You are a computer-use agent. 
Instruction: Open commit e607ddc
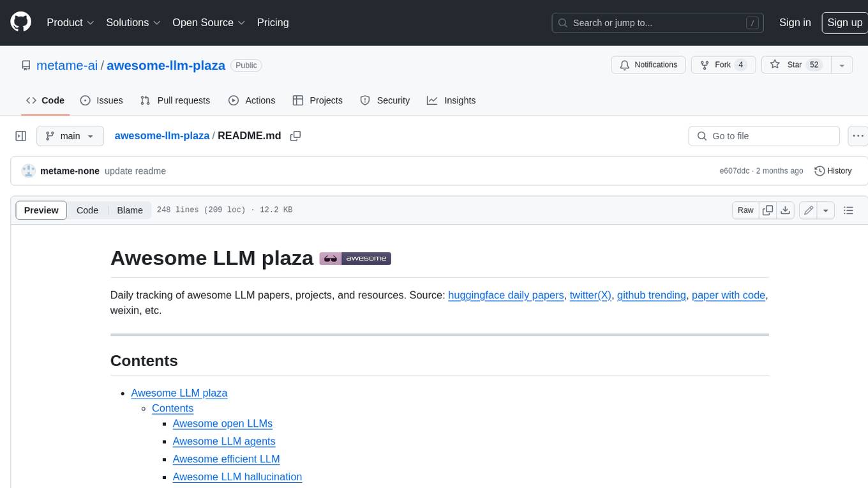click(x=735, y=171)
